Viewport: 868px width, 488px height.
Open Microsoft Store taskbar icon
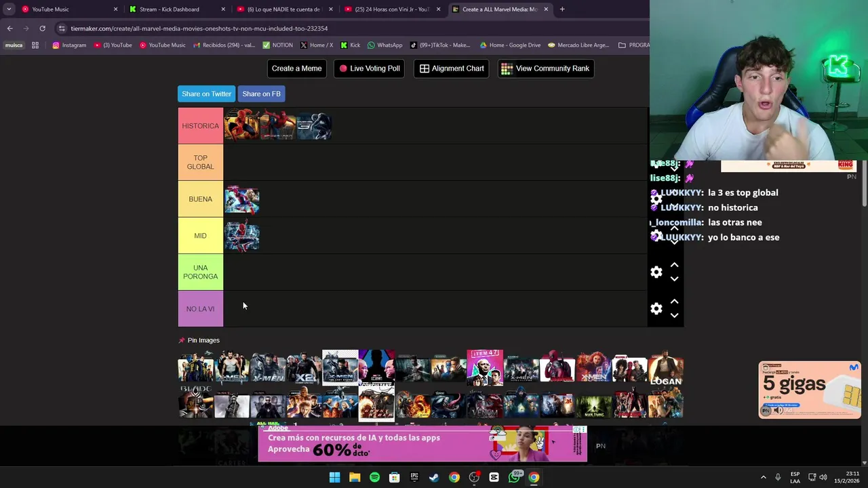(x=394, y=477)
